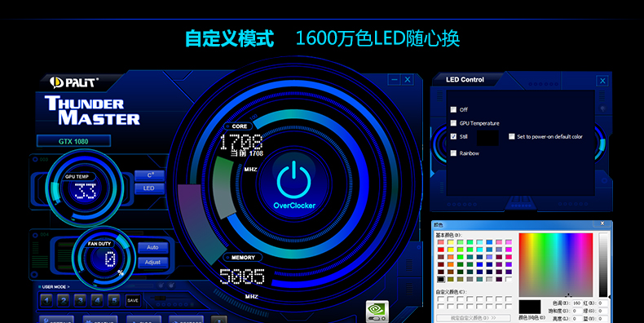Check the GPU Temperature LED option

click(x=453, y=123)
